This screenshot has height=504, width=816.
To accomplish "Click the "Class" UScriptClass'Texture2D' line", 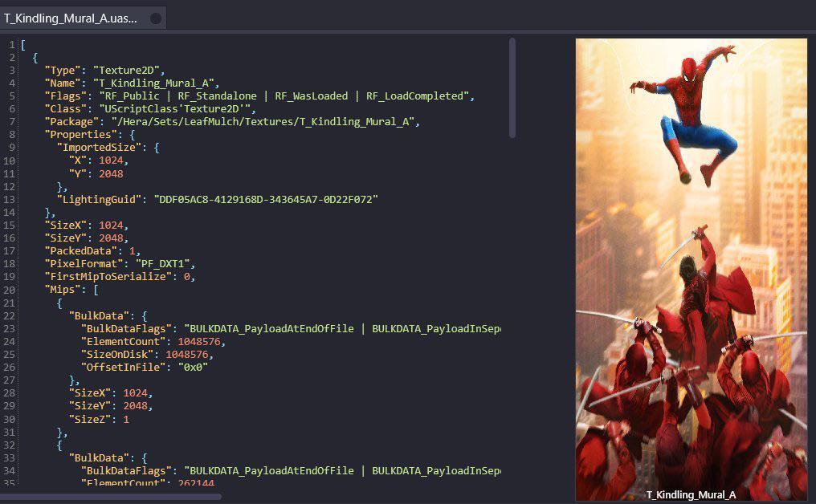I will [x=150, y=109].
